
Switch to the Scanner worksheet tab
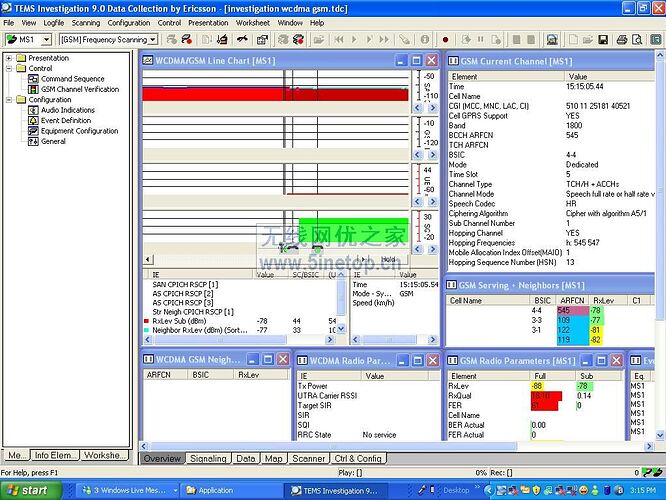[x=308, y=458]
